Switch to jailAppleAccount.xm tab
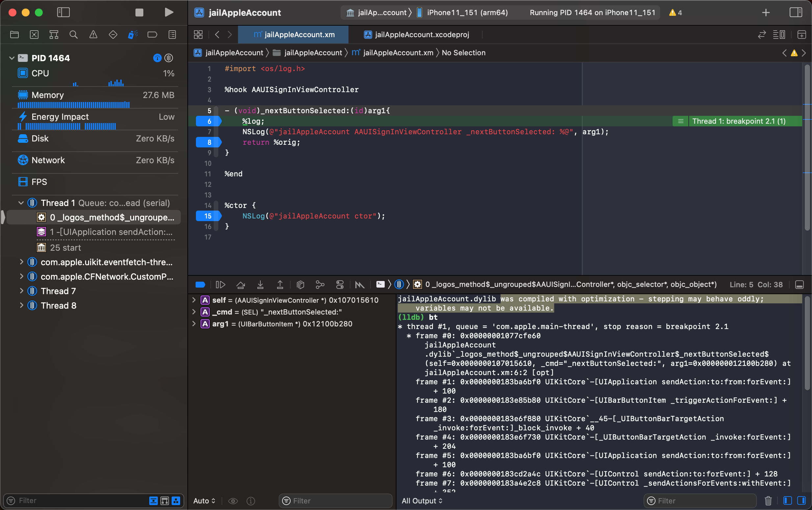Viewport: 812px width, 510px height. point(293,35)
